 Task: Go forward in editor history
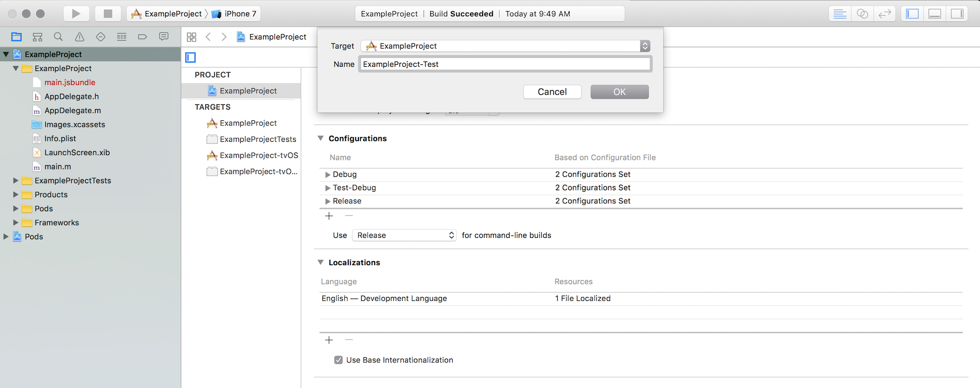point(224,37)
